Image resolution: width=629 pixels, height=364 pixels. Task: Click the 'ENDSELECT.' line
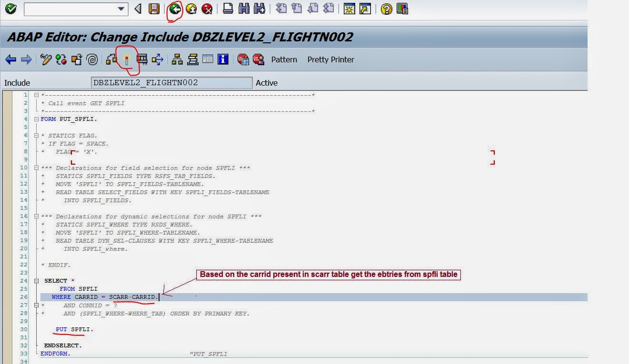tap(63, 345)
